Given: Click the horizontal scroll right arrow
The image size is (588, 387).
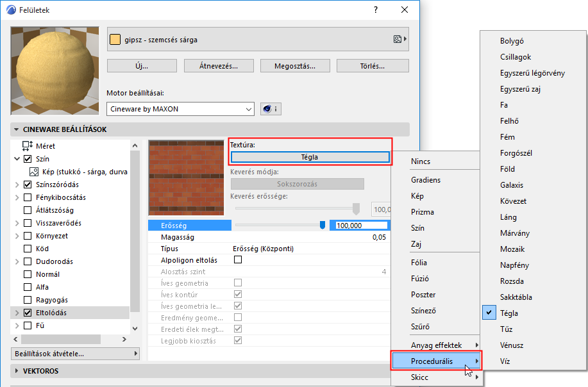Looking at the screenshot, I should pyautogui.click(x=124, y=339).
